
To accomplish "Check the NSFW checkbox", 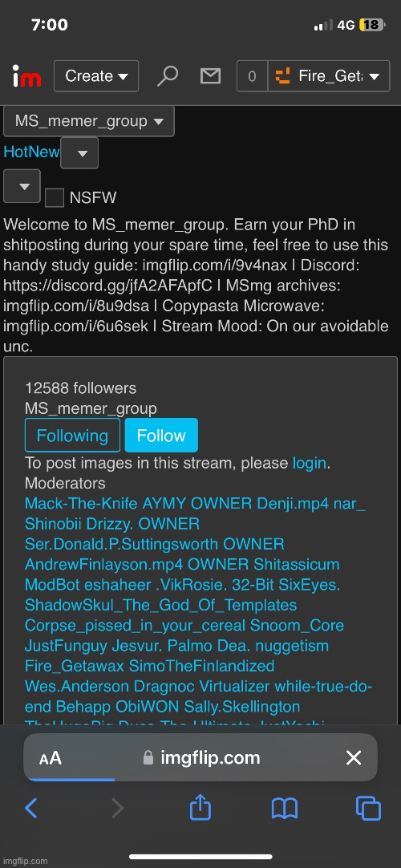I will pyautogui.click(x=55, y=197).
